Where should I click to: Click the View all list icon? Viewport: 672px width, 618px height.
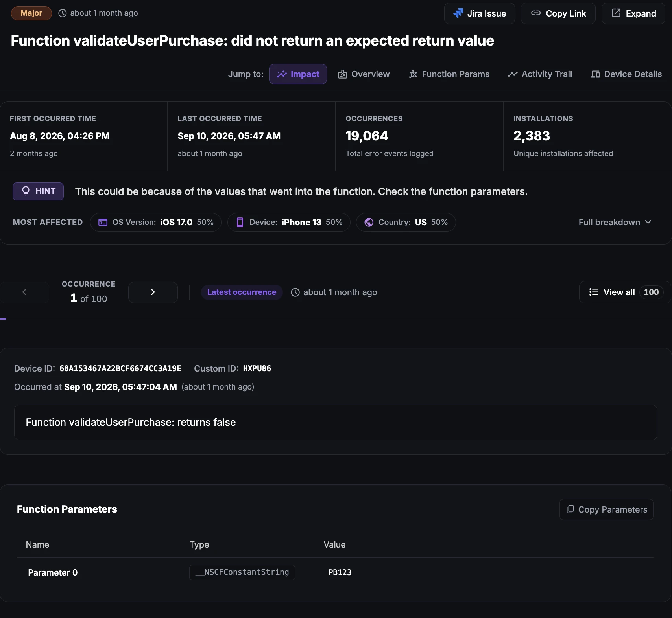click(594, 292)
